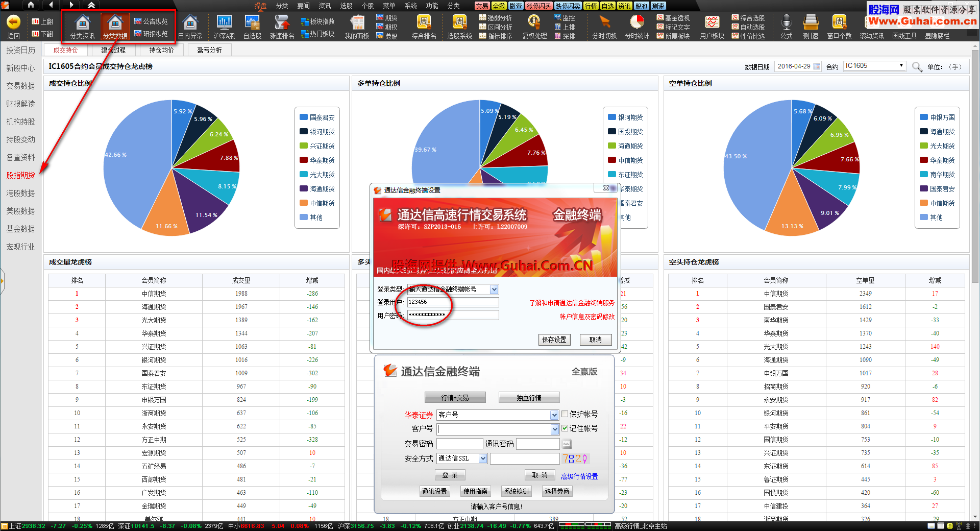
Task: Click the 下翻 page-down item
Action: tap(42, 34)
